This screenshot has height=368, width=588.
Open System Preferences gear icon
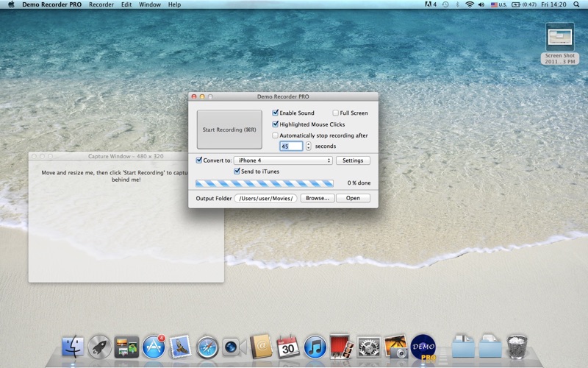[369, 347]
